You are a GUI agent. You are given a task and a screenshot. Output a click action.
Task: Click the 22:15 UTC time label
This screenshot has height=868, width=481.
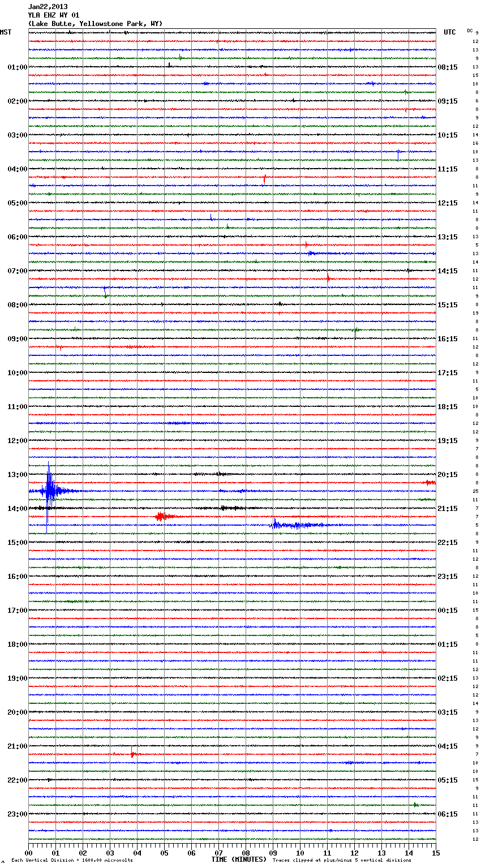point(448,543)
